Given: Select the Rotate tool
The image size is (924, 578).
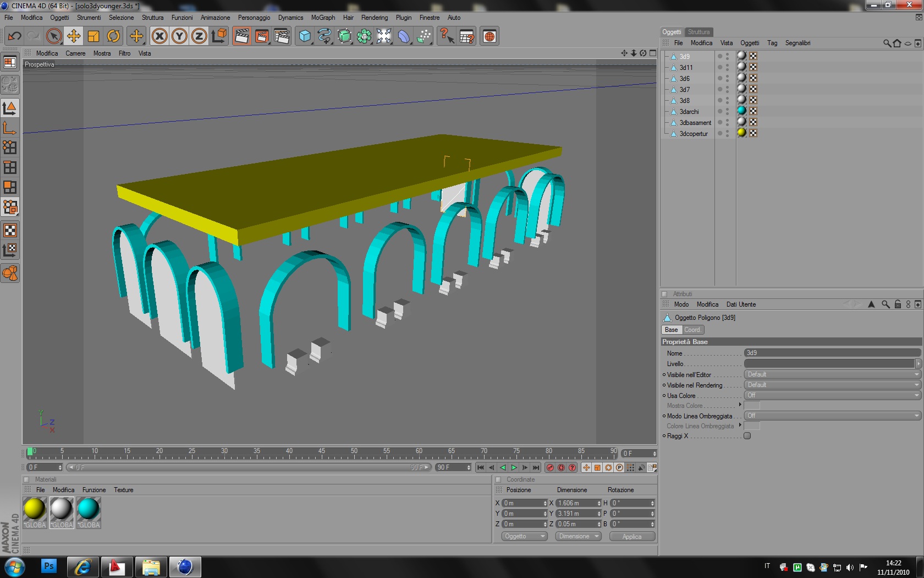Looking at the screenshot, I should coord(113,36).
